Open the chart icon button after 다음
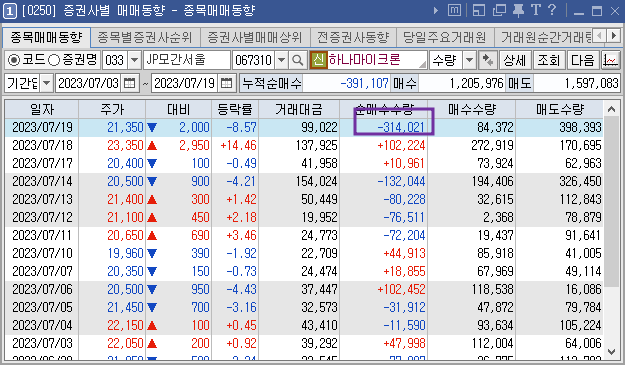Screen dimensions: 625x365 coord(610,60)
